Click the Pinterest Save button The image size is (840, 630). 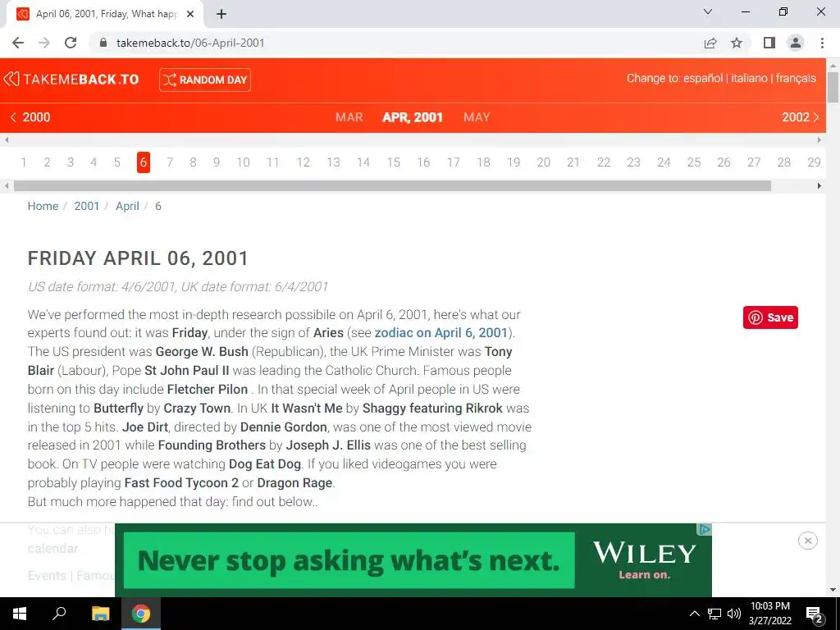tap(770, 317)
